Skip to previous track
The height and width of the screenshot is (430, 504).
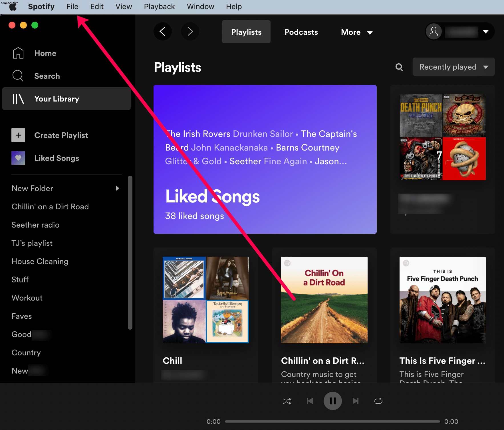[310, 401]
